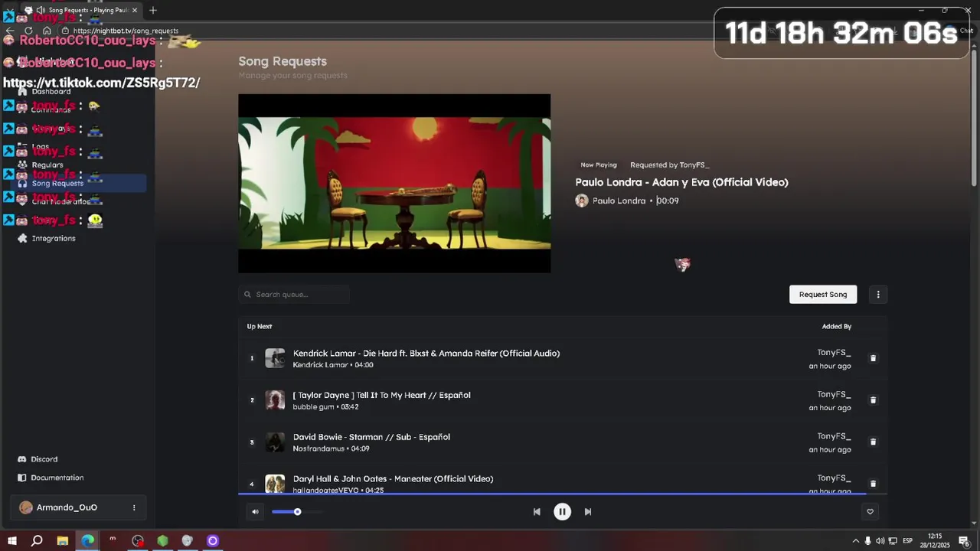Open Kendrick Lamar song thumbnail
Screen dimensions: 980x551
coord(275,358)
